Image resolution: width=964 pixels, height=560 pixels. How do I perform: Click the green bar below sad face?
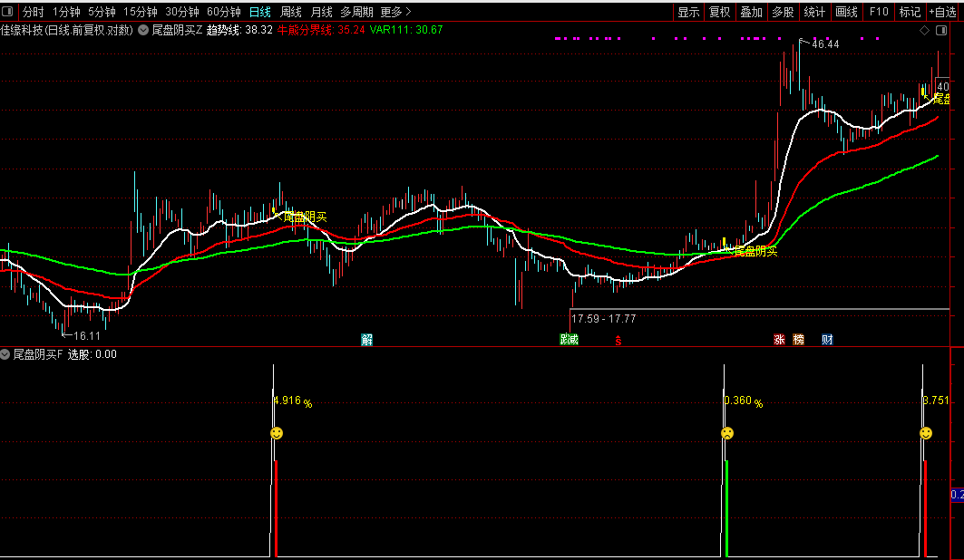coord(727,508)
